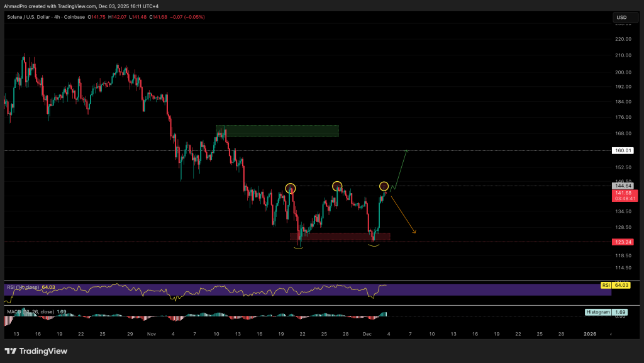Click the TradingView logo in the footer
Viewport: 644px width, 363px height.
[36, 350]
